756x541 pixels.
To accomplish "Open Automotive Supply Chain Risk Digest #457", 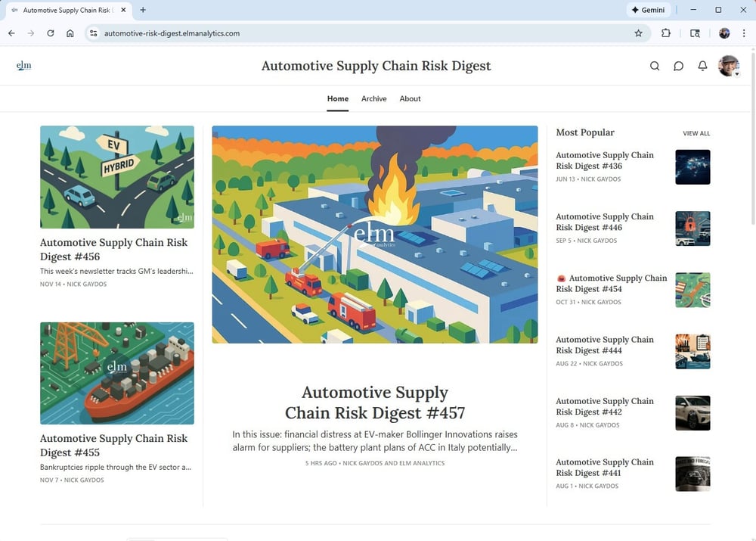I will click(x=375, y=403).
